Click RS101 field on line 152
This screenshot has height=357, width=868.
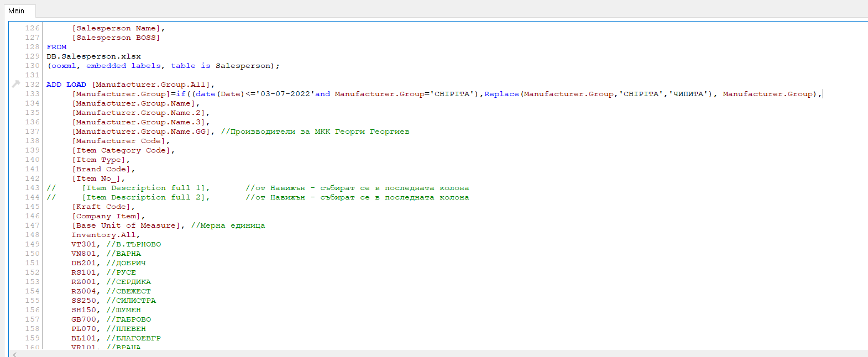click(83, 272)
